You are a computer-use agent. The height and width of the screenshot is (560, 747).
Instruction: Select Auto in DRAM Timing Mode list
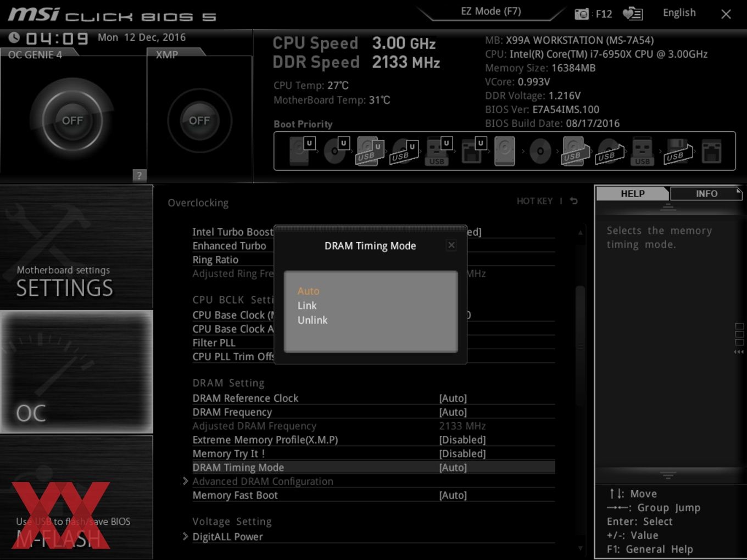pos(308,291)
